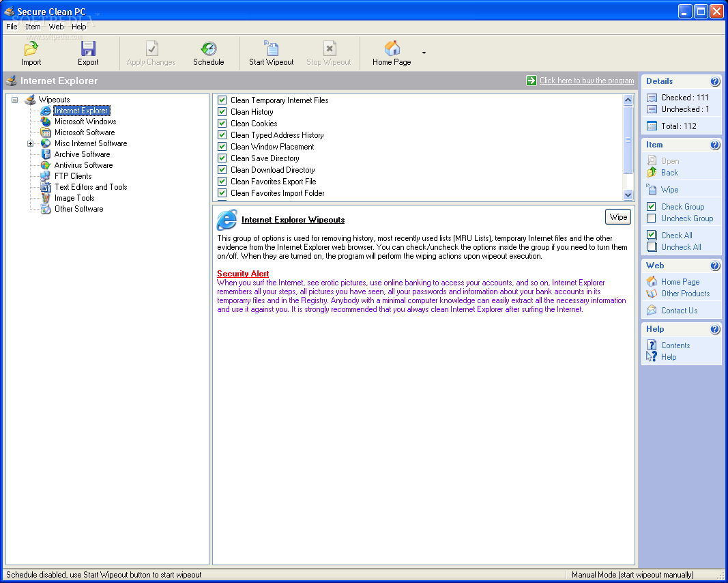Collapse the Wipeouts root tree node
728x583 pixels.
coord(15,100)
